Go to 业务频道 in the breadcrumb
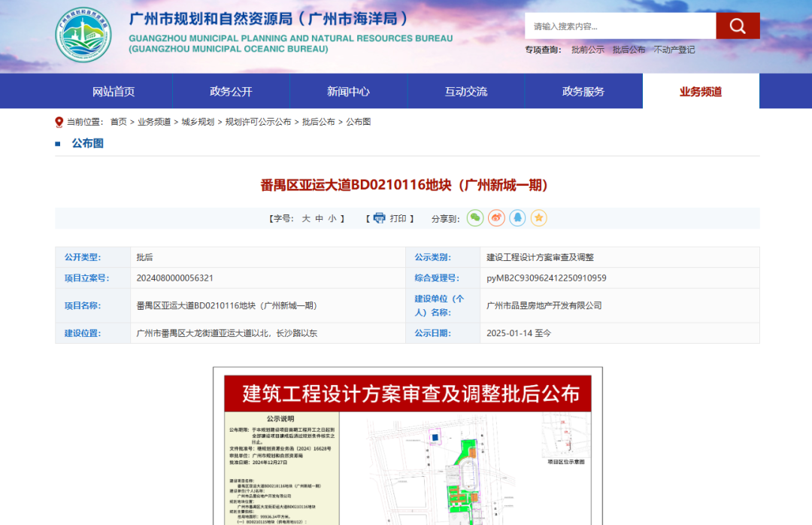The image size is (812, 525). [x=154, y=122]
